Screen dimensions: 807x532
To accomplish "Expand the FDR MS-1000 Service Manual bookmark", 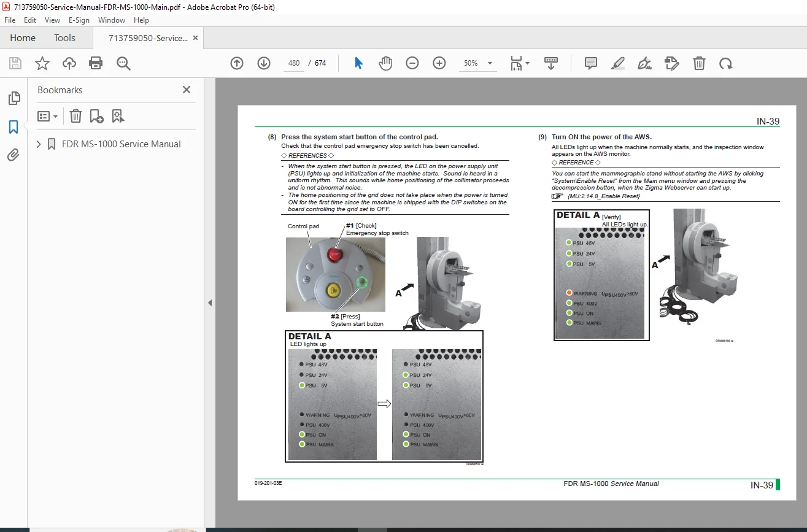I will 39,144.
